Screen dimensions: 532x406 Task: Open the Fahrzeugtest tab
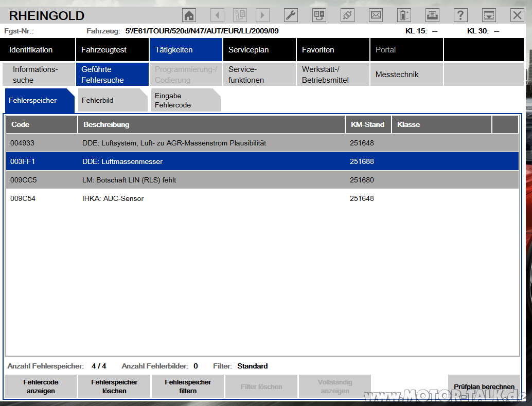pos(112,50)
